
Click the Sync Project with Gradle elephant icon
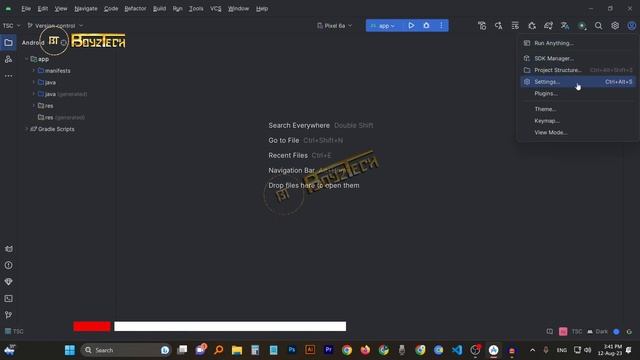pyautogui.click(x=548, y=26)
